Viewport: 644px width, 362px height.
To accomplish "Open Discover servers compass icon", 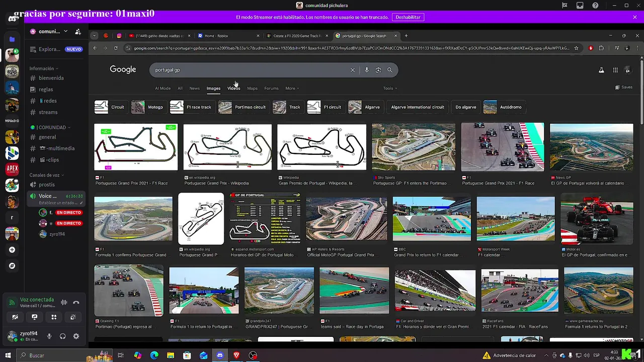I will pos(12,266).
